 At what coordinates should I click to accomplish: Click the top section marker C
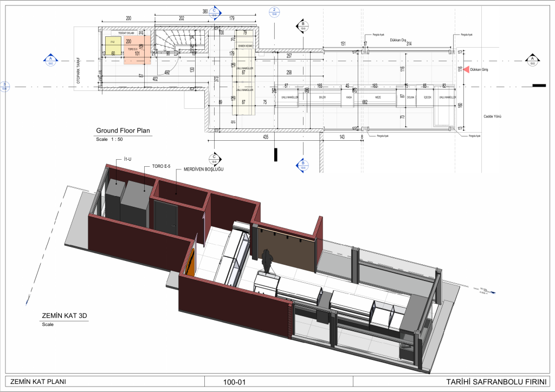pos(214,13)
